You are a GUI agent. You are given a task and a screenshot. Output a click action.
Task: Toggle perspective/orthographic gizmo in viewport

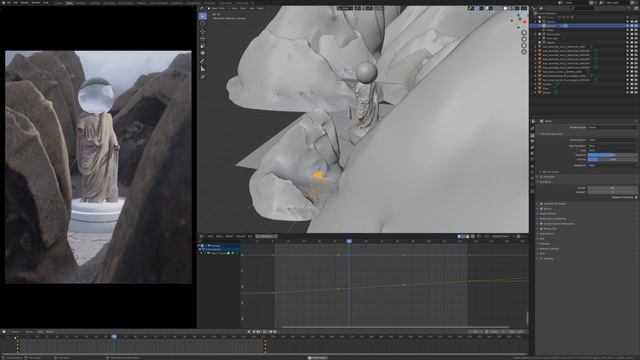(x=524, y=52)
